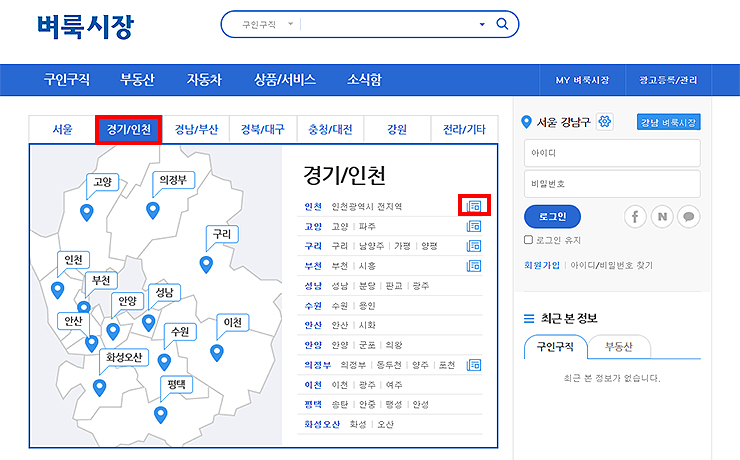Select the 수원 region link in list
Viewport: 740px width, 460px height.
[x=313, y=306]
